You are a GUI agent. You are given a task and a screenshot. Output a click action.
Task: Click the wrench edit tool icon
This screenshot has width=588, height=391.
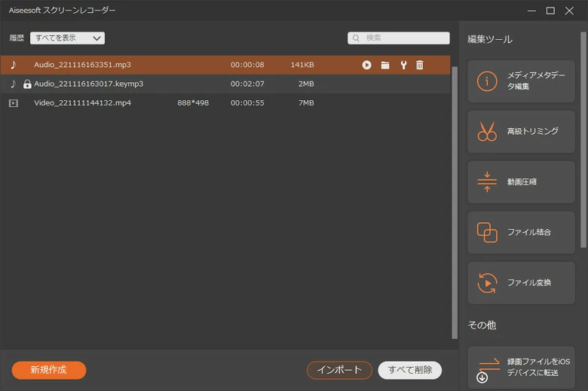tap(403, 65)
